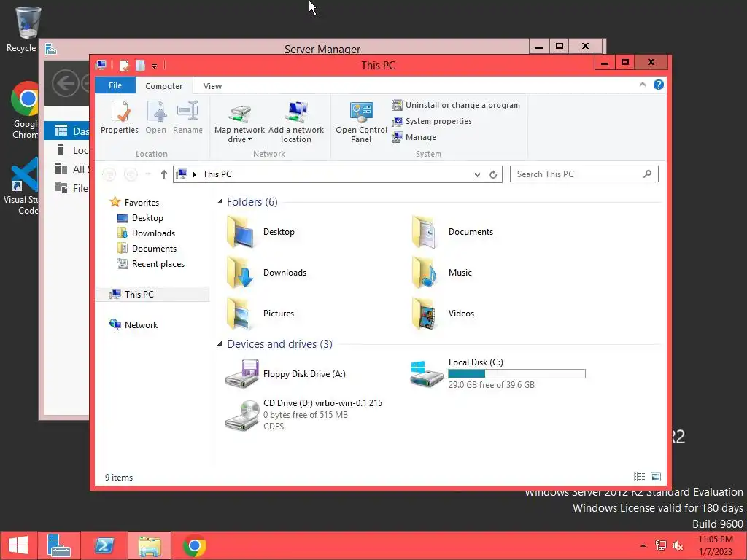The height and width of the screenshot is (560, 747).
Task: Expand the Map network drive dropdown arrow
Action: pos(250,139)
